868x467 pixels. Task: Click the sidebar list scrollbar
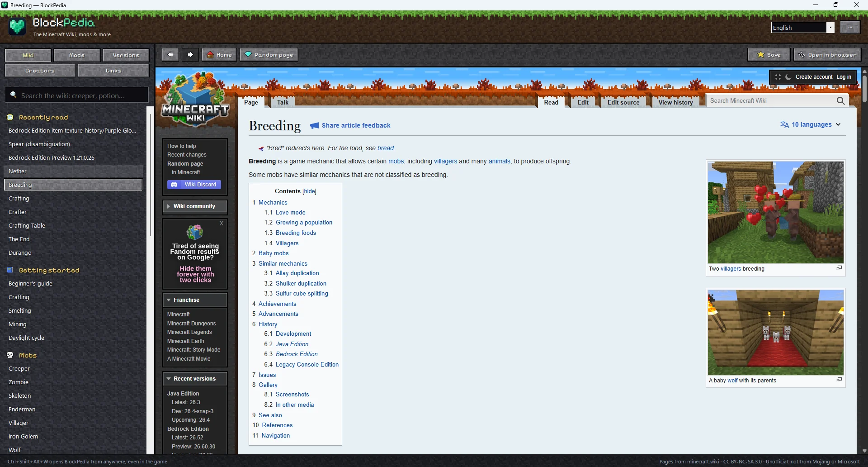pos(151,174)
